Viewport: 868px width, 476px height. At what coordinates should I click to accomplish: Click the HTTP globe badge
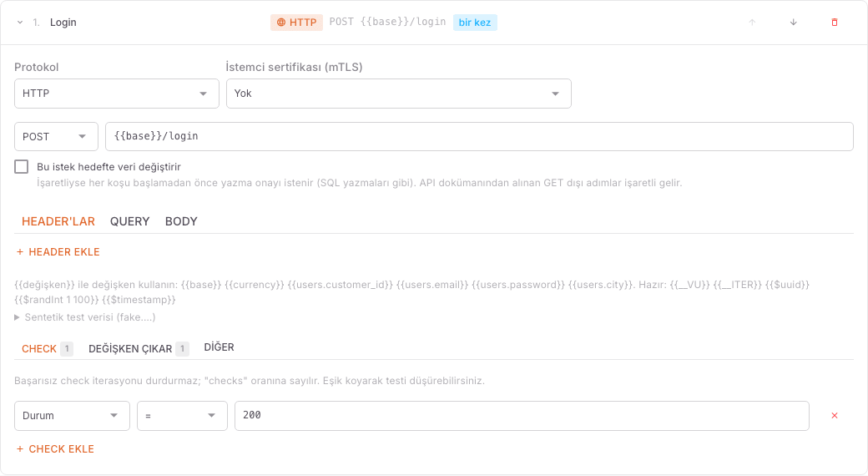point(297,23)
